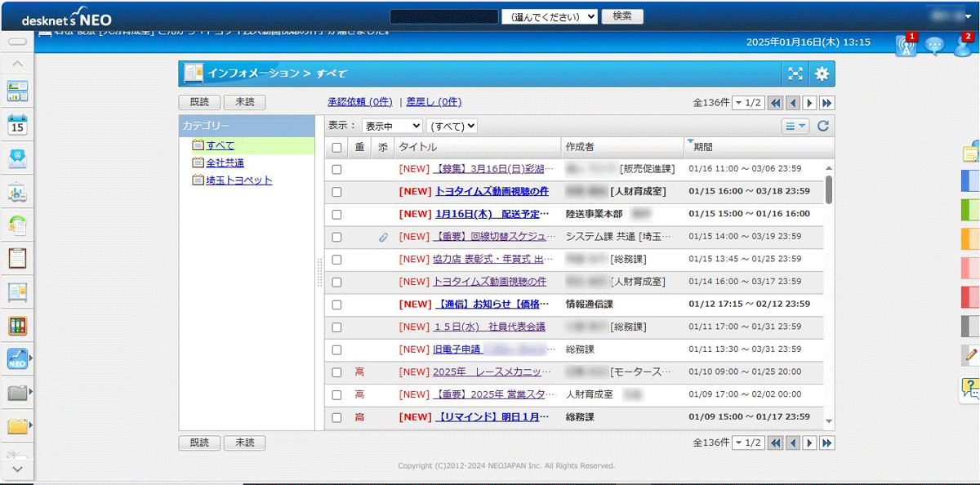Image resolution: width=980 pixels, height=485 pixels.
Task: Open the (すべて) filter dropdown
Action: pos(452,126)
